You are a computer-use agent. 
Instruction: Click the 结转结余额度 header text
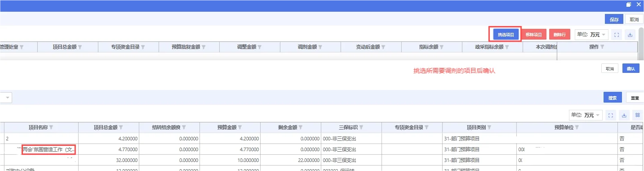[166, 127]
